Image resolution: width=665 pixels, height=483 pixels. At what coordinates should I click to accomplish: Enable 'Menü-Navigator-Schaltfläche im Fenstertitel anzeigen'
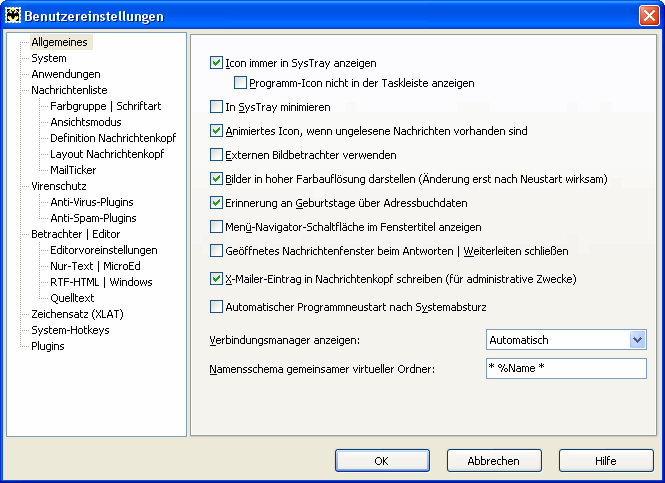[216, 227]
